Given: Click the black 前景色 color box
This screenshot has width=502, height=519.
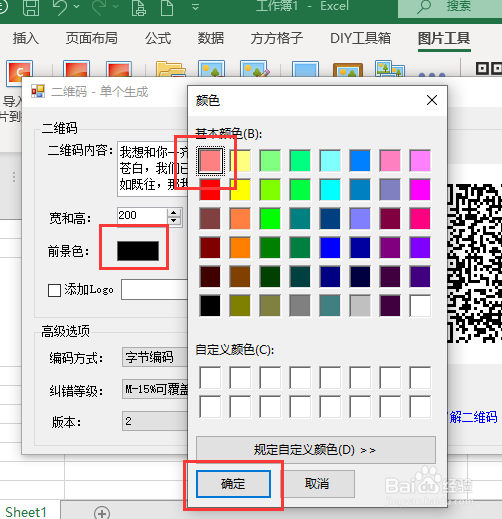Looking at the screenshot, I should coord(138,251).
